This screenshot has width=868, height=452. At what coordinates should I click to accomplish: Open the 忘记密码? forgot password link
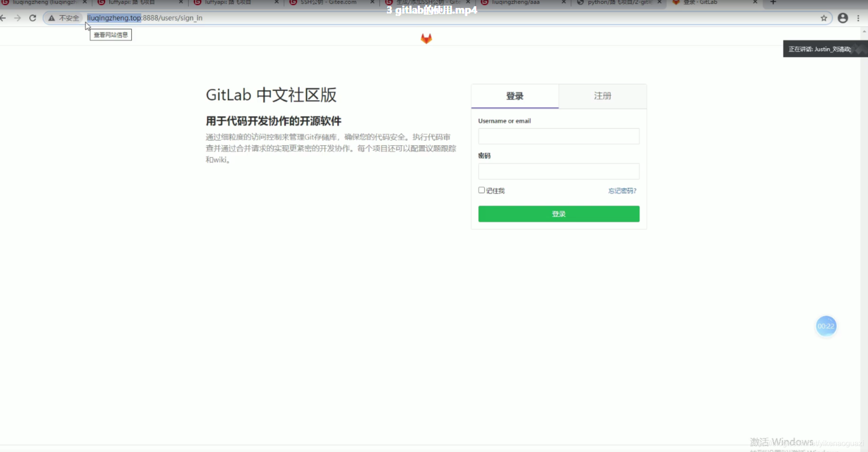tap(622, 191)
